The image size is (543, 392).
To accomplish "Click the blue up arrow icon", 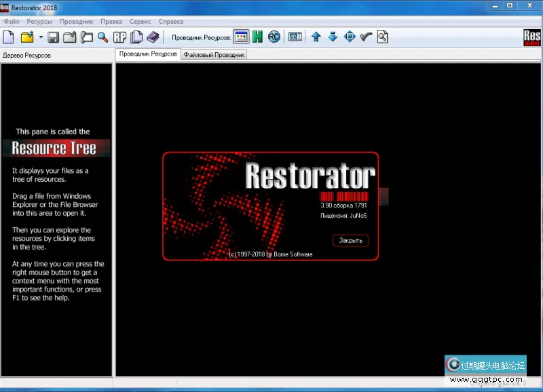I will (x=316, y=37).
